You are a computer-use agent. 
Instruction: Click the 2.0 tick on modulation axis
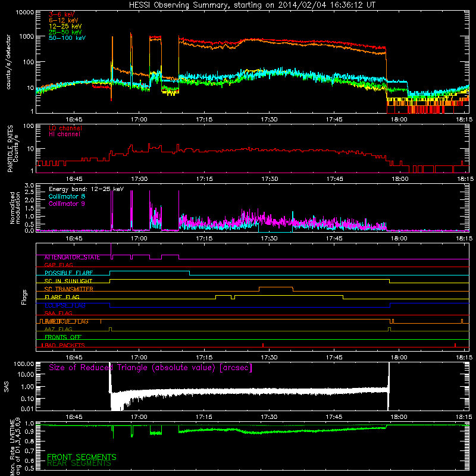tap(29, 201)
